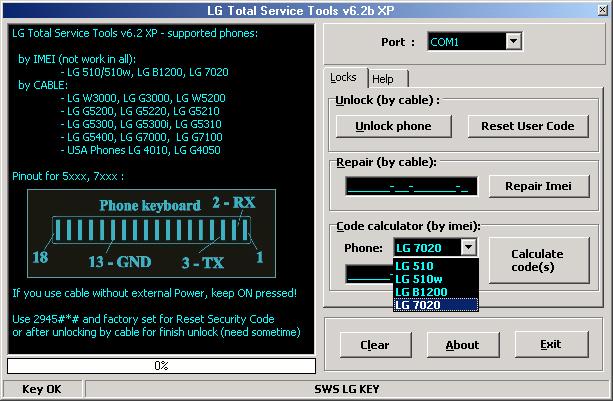Image resolution: width=613 pixels, height=401 pixels.
Task: Click the 'keep ON pressed!' instruction line
Action: coord(154,293)
